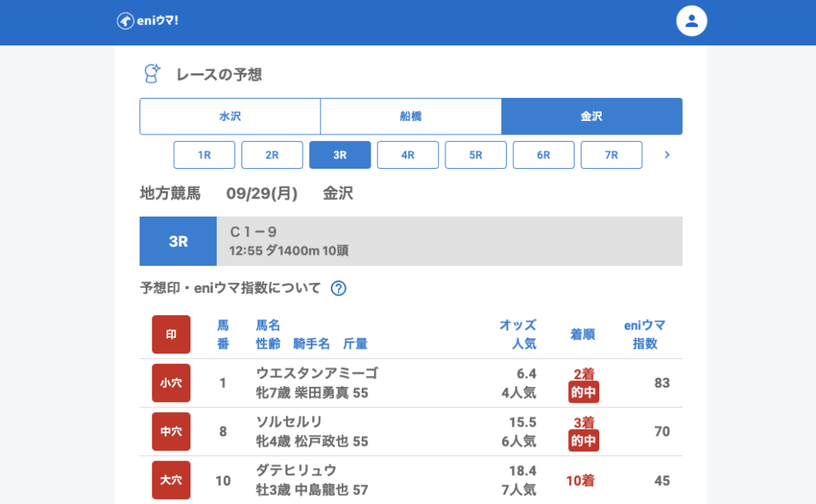Click the question mark help icon
This screenshot has height=504, width=816.
click(338, 288)
